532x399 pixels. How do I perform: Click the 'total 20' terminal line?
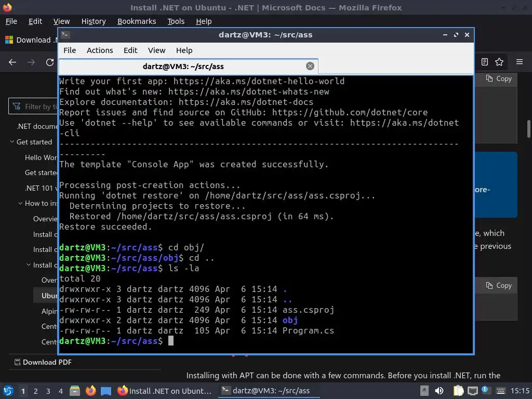point(79,278)
